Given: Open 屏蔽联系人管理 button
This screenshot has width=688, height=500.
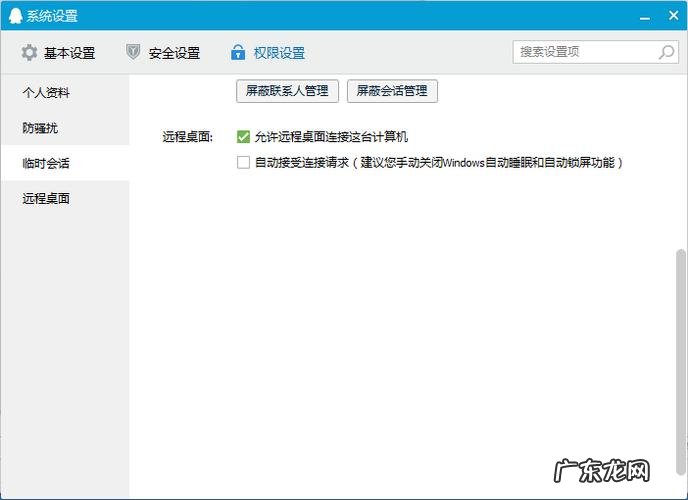Looking at the screenshot, I should (x=288, y=91).
